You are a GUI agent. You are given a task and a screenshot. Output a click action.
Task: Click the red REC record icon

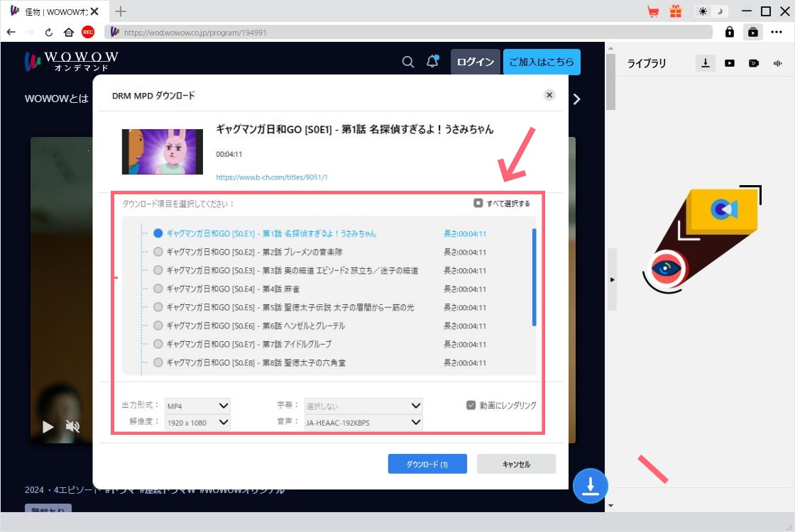pos(88,32)
